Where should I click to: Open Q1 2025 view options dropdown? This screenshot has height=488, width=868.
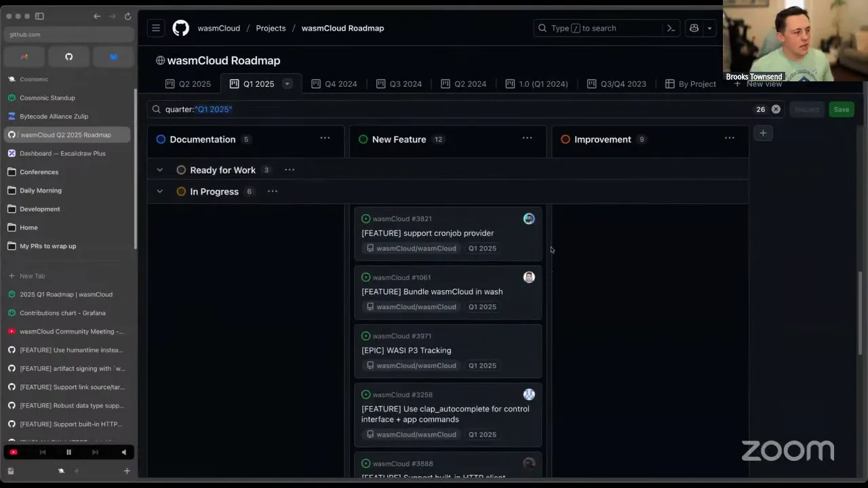pos(287,84)
